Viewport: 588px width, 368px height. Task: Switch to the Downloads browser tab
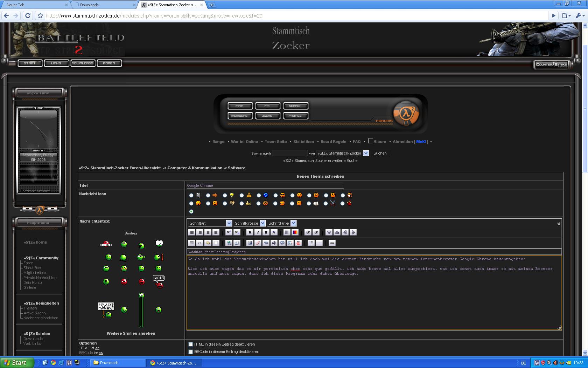coord(104,5)
